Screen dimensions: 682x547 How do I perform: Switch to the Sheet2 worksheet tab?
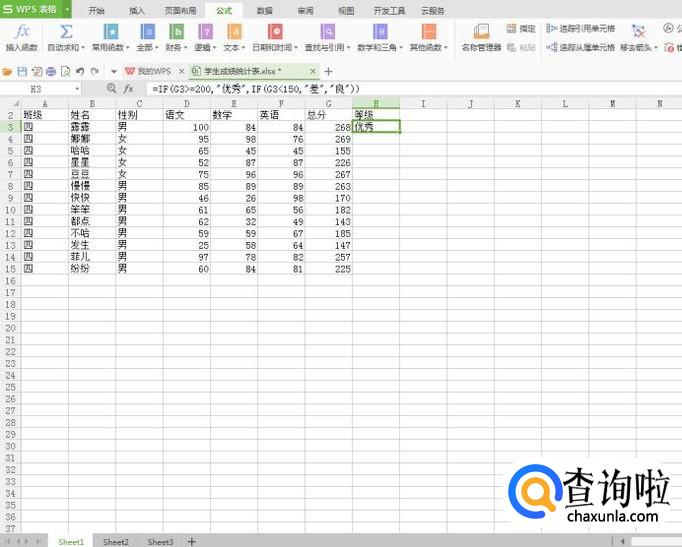116,542
